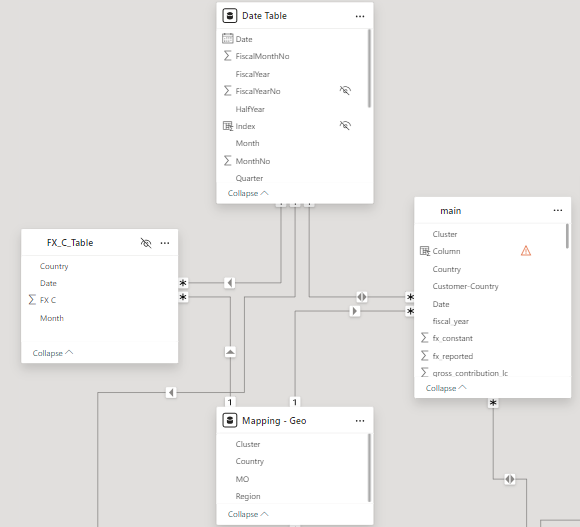Select FiscalYear field in Date Table
The width and height of the screenshot is (580, 527).
253,74
